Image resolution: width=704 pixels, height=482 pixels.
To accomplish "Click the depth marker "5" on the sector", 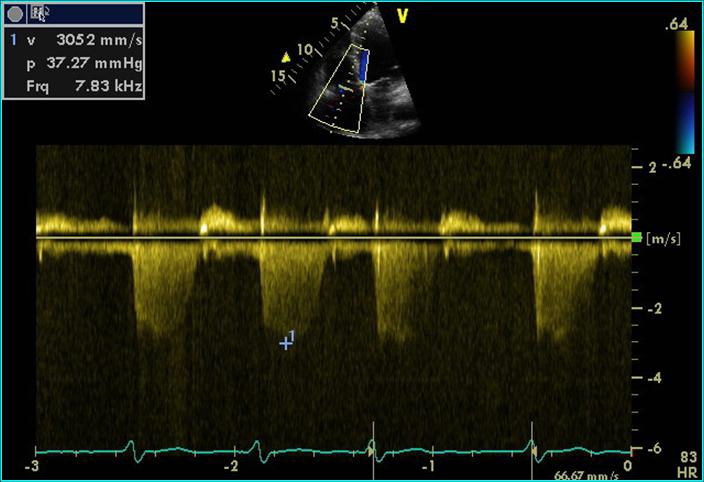I will 334,23.
